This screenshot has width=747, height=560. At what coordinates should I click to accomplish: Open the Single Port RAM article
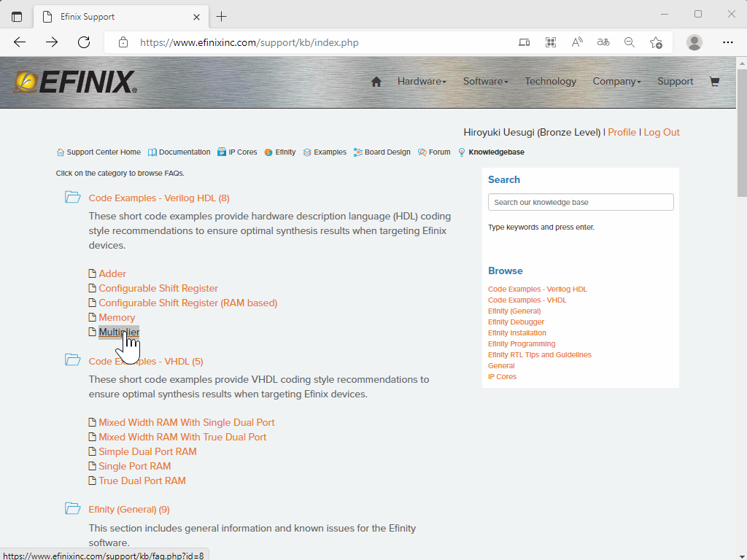tap(134, 466)
